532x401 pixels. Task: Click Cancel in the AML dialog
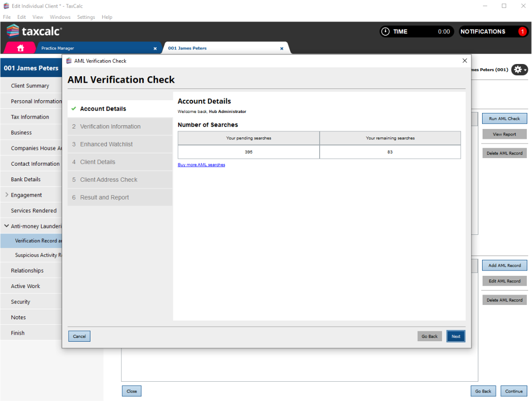click(79, 336)
